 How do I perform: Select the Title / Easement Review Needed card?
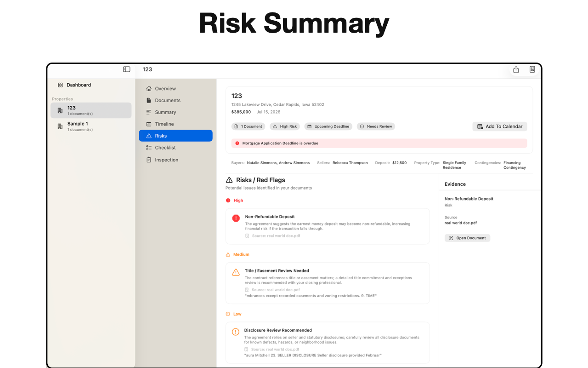coord(328,283)
